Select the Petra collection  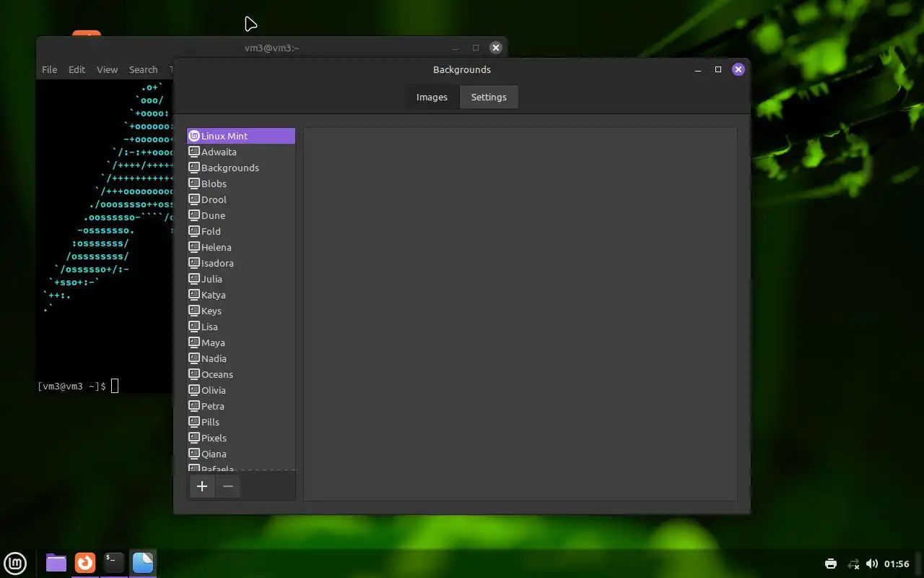point(241,406)
